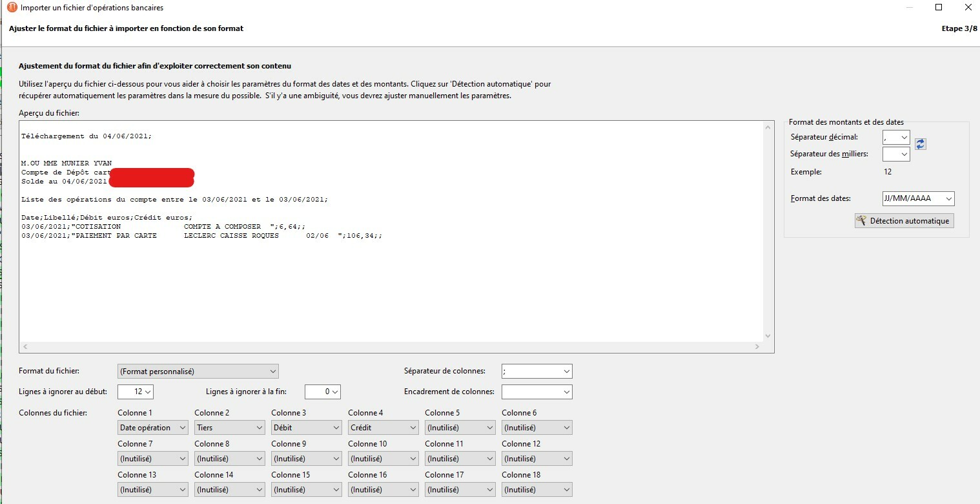The image size is (980, 504).
Task: Expand the Colonne 9 dropdown
Action: click(307, 459)
